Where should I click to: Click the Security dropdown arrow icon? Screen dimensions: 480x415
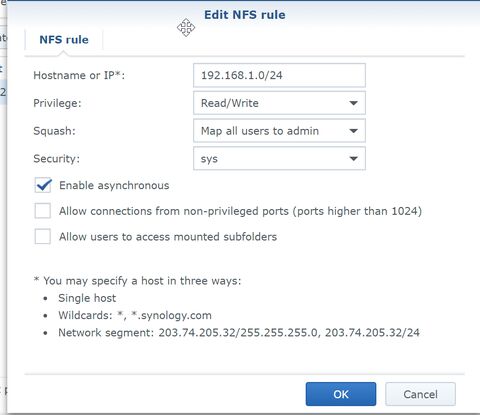tap(353, 159)
